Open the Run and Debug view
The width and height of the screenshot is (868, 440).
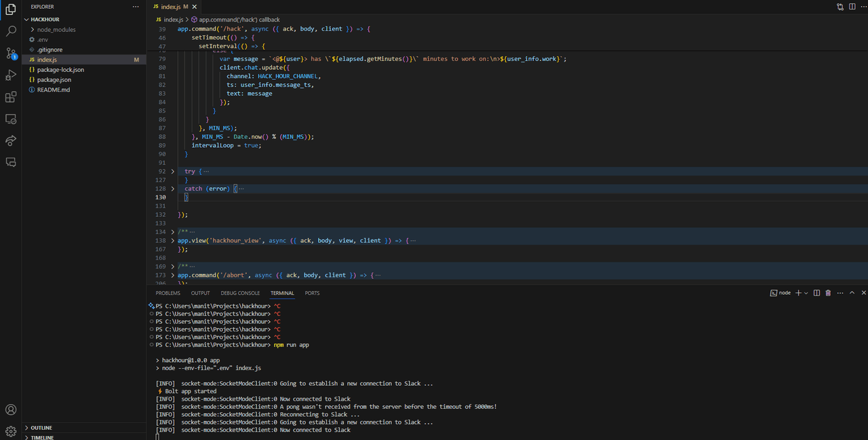coord(11,75)
